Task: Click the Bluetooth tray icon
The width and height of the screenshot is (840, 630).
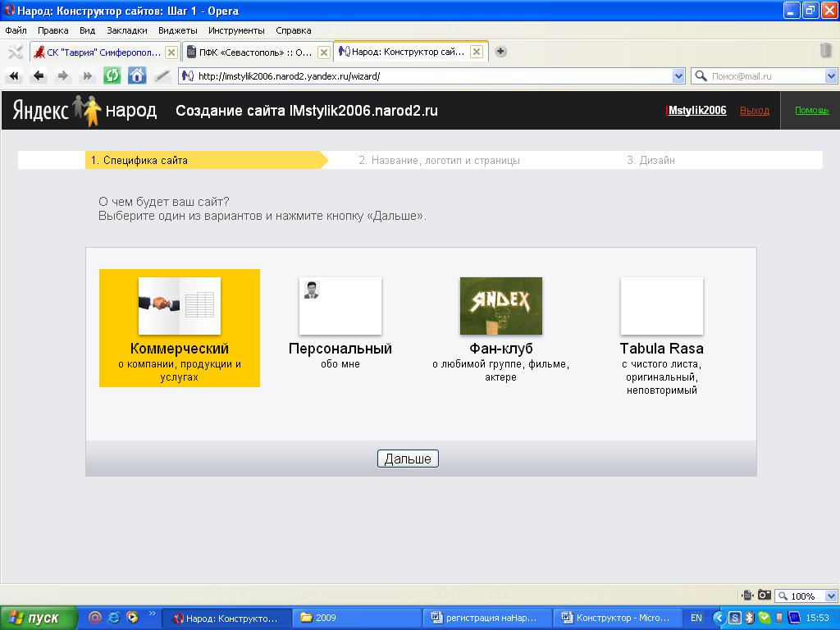Action: (750, 619)
